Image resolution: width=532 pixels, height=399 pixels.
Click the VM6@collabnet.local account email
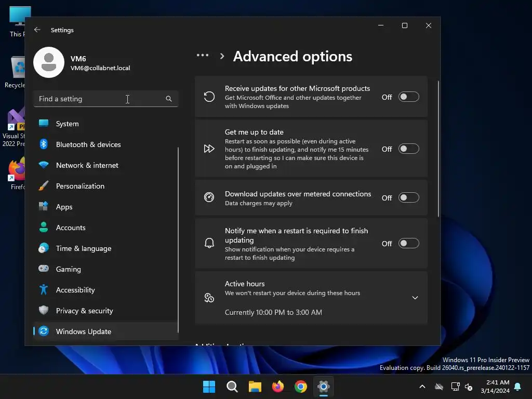coord(100,68)
